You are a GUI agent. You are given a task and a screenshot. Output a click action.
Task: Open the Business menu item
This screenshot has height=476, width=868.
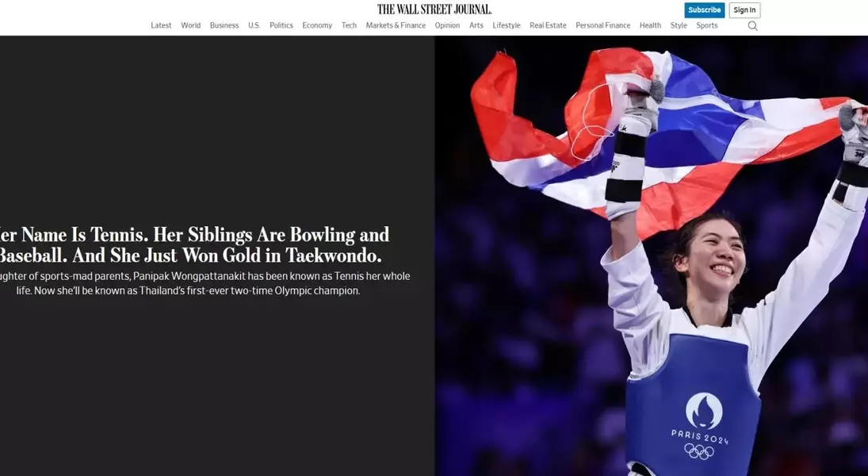[224, 25]
